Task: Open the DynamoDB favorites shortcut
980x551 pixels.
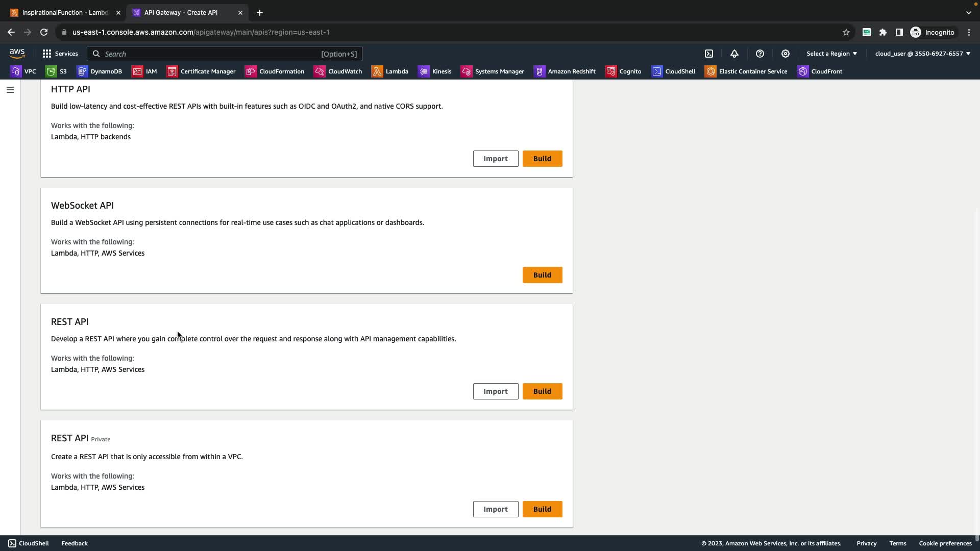Action: click(x=100, y=71)
